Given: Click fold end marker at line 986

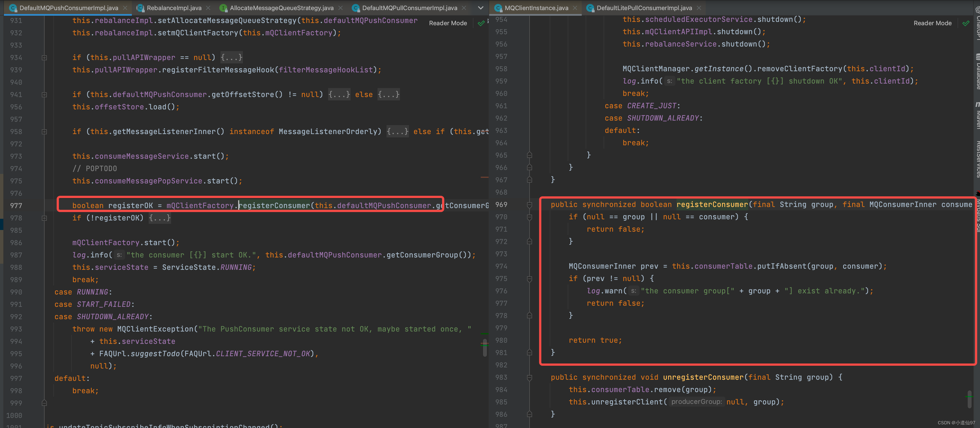Looking at the screenshot, I should [529, 414].
